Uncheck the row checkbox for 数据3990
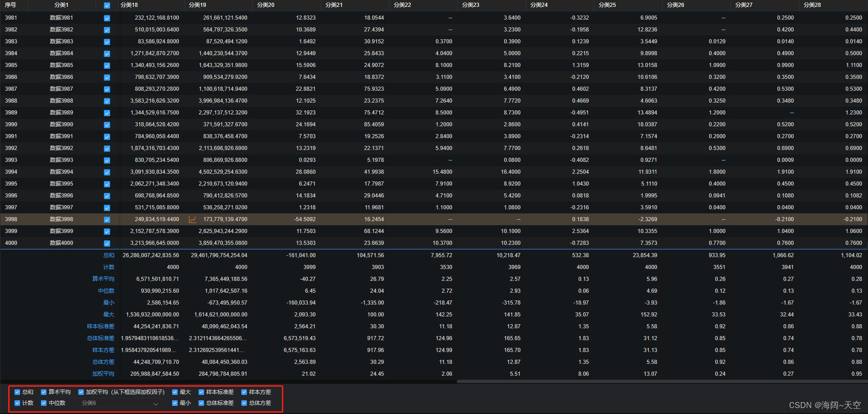Image resolution: width=868 pixels, height=414 pixels. point(107,125)
